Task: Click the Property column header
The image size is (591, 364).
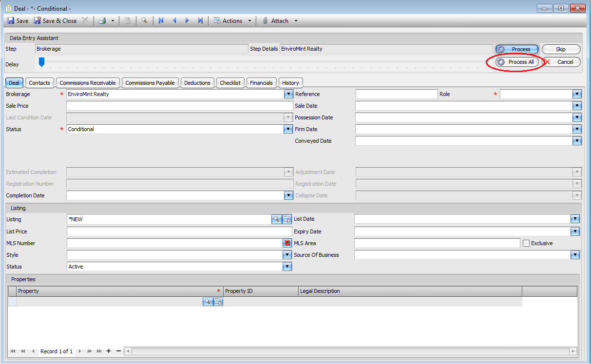Action: (x=119, y=291)
